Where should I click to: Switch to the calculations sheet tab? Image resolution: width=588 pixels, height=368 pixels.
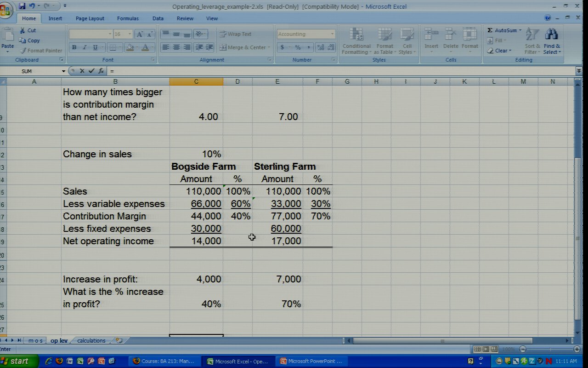(91, 340)
